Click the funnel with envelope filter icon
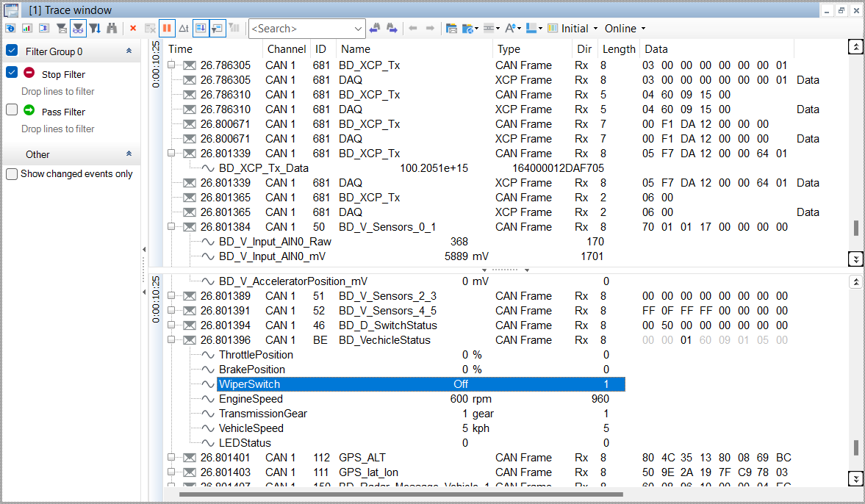Viewport: 865px width, 504px height. click(62, 28)
